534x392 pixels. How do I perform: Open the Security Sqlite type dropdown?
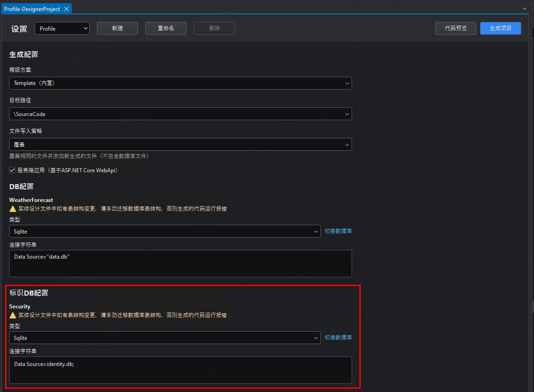pos(165,338)
